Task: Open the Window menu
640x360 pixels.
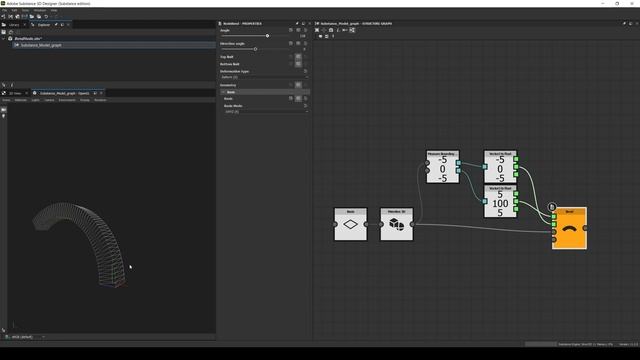Action: pos(40,10)
